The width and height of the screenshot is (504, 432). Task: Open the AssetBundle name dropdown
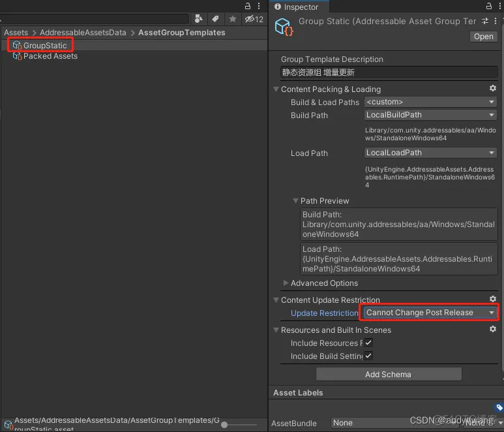[x=394, y=423]
